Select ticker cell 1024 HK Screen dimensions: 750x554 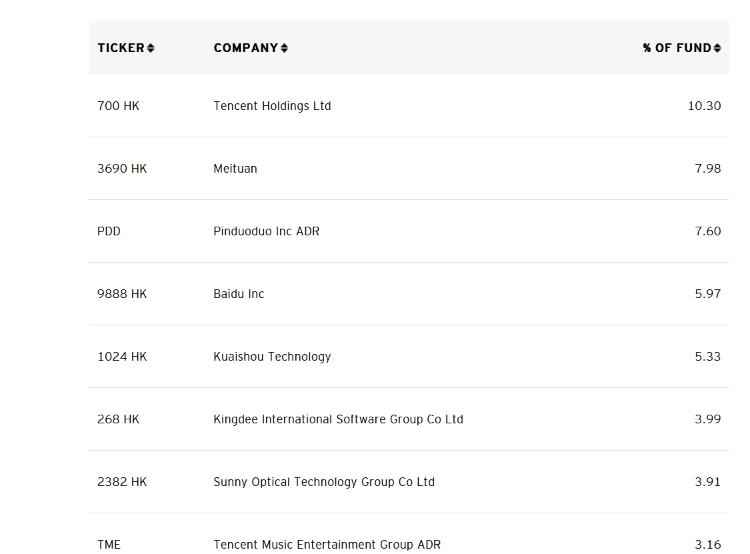click(x=122, y=356)
